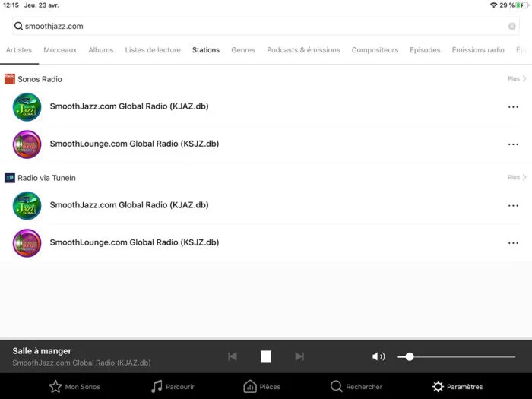Screen dimensions: 532x399
Task: Open SmoothLounge.com logo under Radio via TuneIn
Action: (x=27, y=243)
